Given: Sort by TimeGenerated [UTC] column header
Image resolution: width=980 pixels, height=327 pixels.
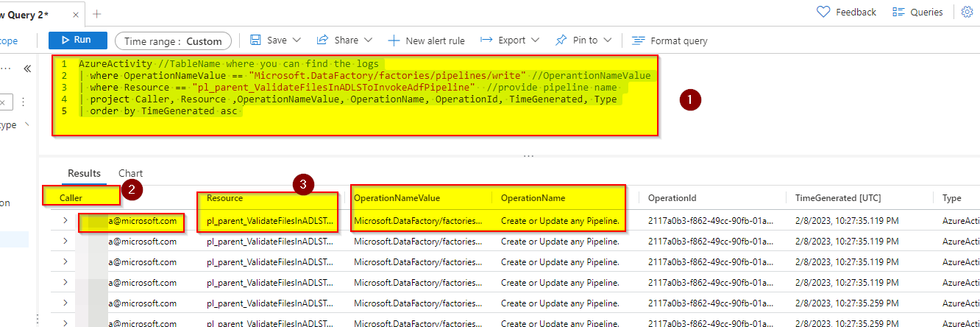Looking at the screenshot, I should point(838,198).
